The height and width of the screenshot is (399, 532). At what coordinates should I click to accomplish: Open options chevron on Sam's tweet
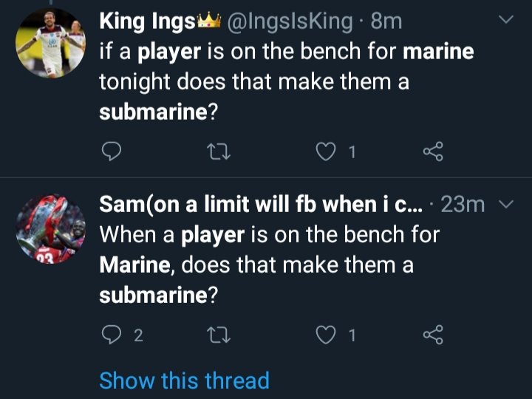click(506, 205)
